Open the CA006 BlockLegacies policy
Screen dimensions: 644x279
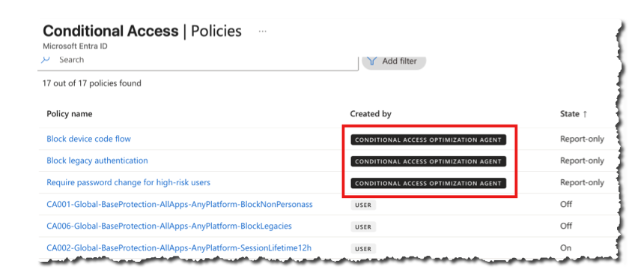(x=169, y=226)
